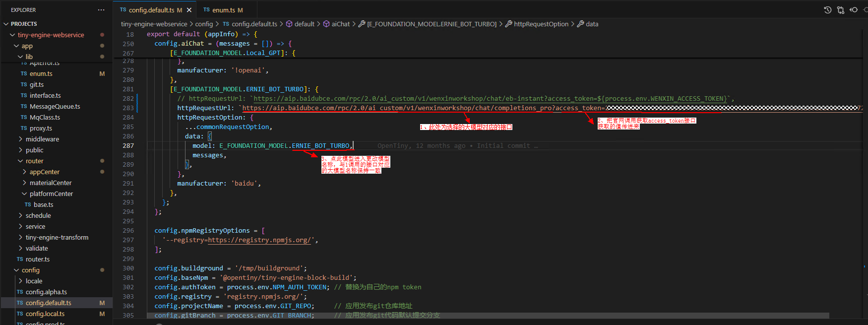This screenshot has height=325, width=868.
Task: Select the config.default.ts editor tab
Action: tap(151, 10)
